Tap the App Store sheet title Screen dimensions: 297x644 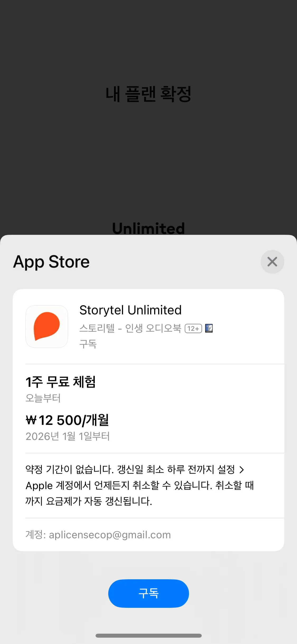[51, 262]
